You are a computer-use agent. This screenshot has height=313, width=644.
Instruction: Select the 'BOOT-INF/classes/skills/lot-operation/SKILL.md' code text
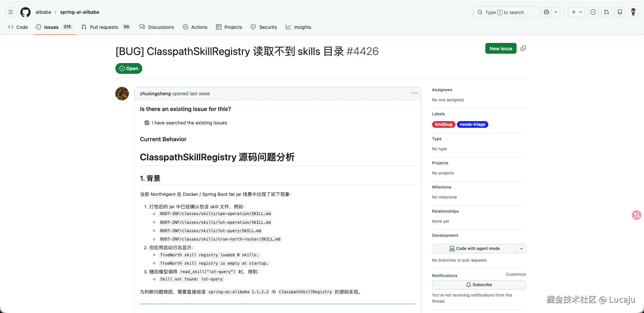tap(215, 222)
